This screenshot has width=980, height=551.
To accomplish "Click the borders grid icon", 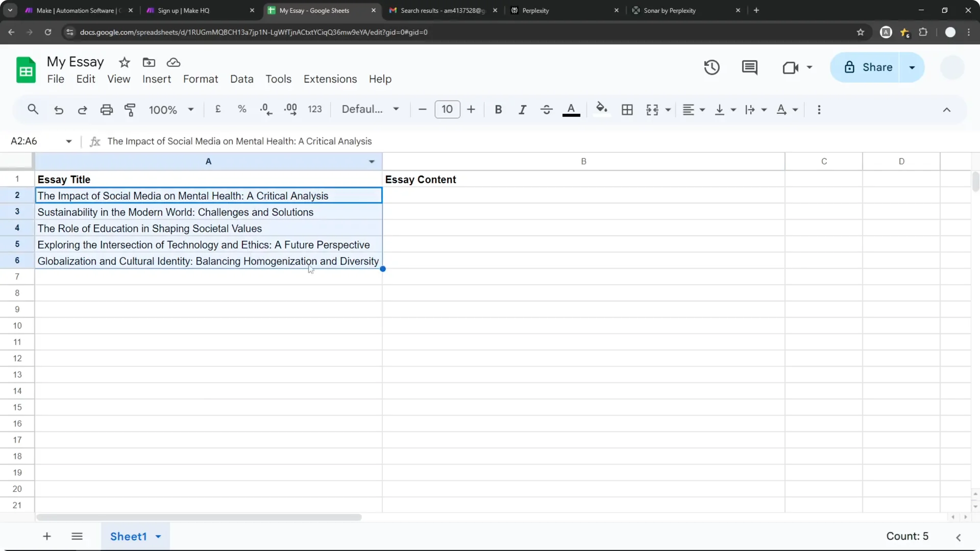I will pyautogui.click(x=627, y=110).
